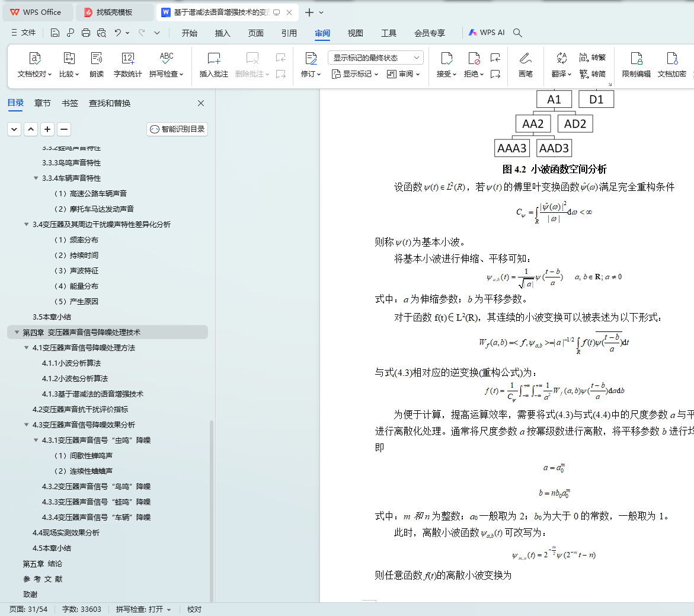
Task: Click the 校对 status bar item
Action: coord(194,610)
